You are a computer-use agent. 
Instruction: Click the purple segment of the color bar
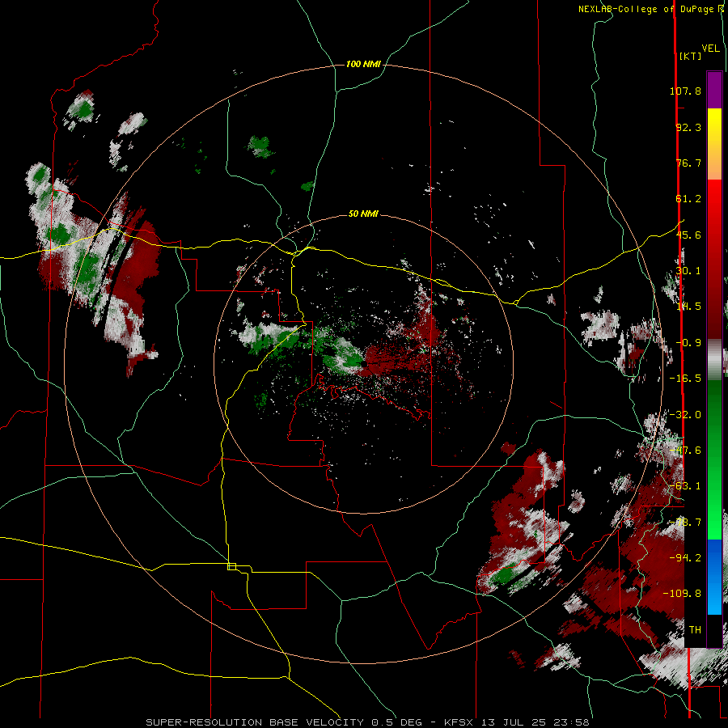click(x=714, y=90)
